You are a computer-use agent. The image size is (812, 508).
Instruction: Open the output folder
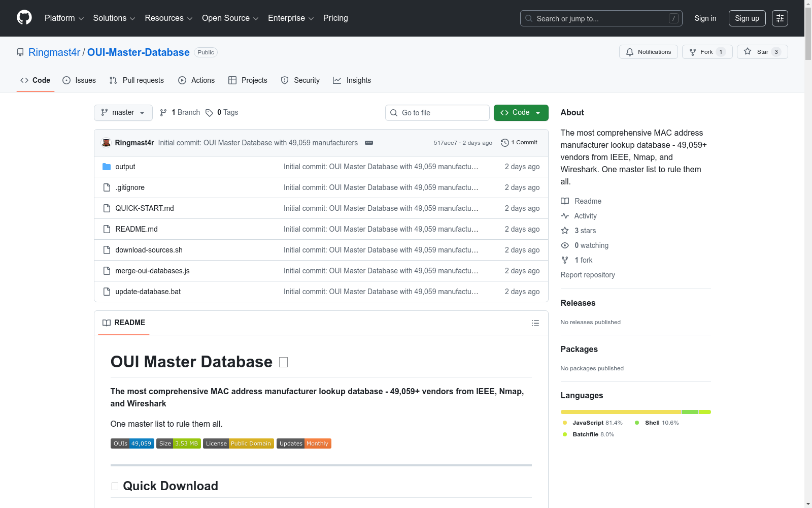(x=125, y=167)
